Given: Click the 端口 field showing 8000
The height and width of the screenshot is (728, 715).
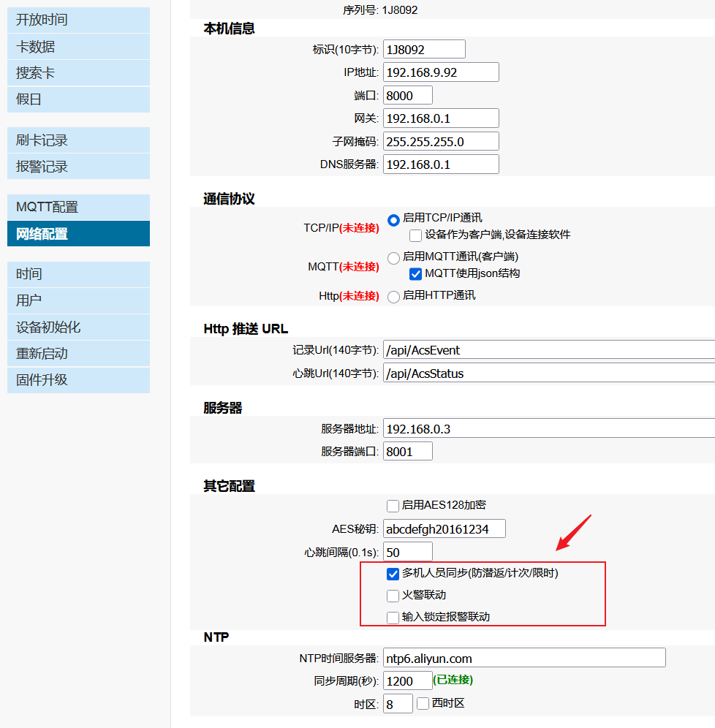Looking at the screenshot, I should point(408,96).
